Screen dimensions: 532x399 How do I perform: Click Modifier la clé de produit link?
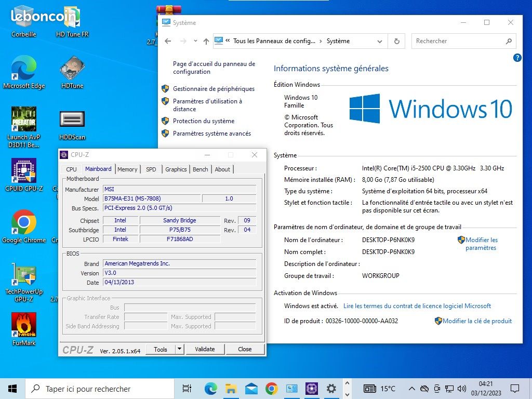(x=477, y=321)
